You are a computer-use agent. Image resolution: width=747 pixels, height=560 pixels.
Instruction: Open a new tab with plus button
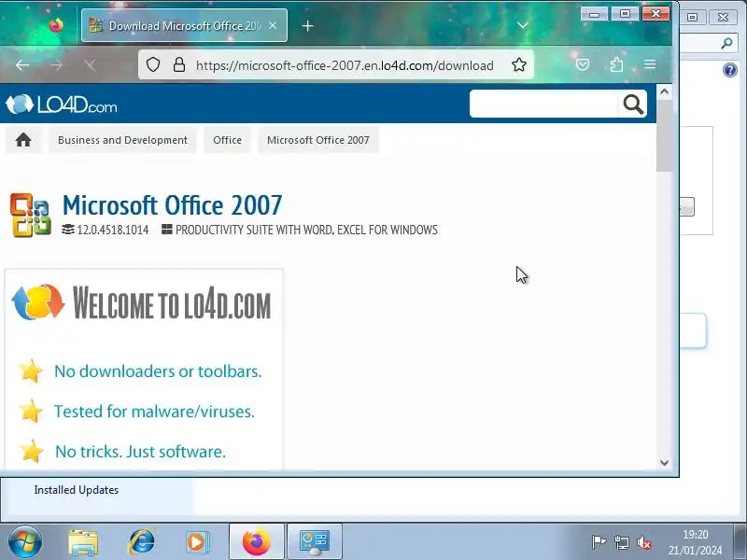coord(308,26)
